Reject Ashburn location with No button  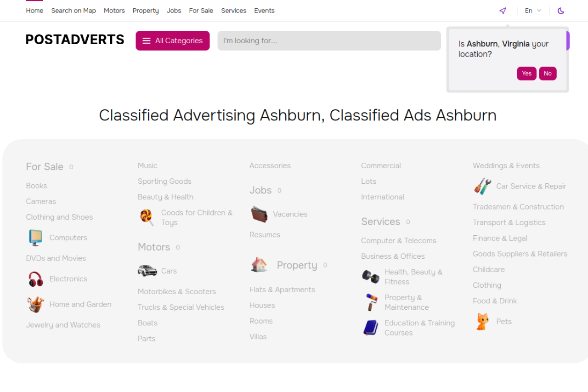pos(548,74)
